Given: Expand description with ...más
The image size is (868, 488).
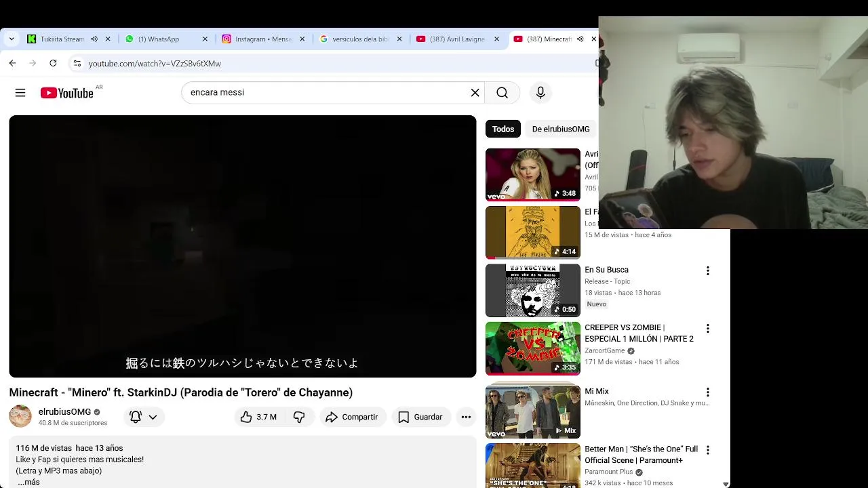Looking at the screenshot, I should coord(28,482).
